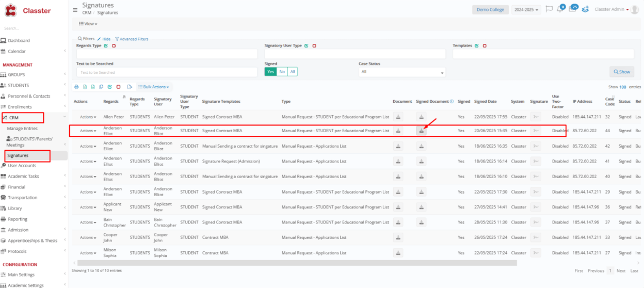This screenshot has height=288, width=644.
Task: Click the info icon beside Signed Document header
Action: pos(452,102)
